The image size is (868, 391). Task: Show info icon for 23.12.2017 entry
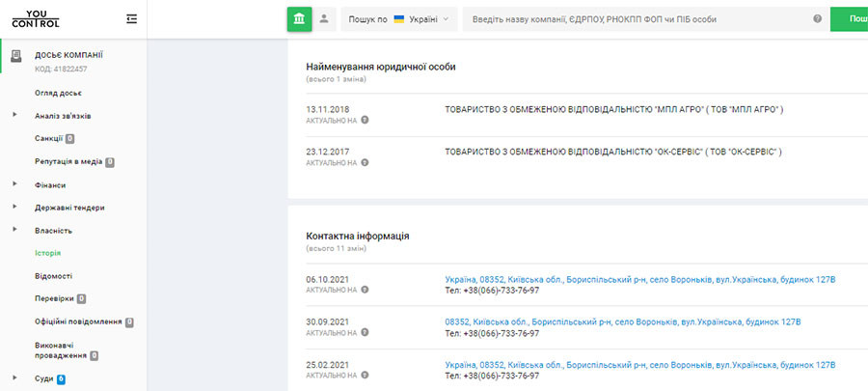click(x=365, y=163)
